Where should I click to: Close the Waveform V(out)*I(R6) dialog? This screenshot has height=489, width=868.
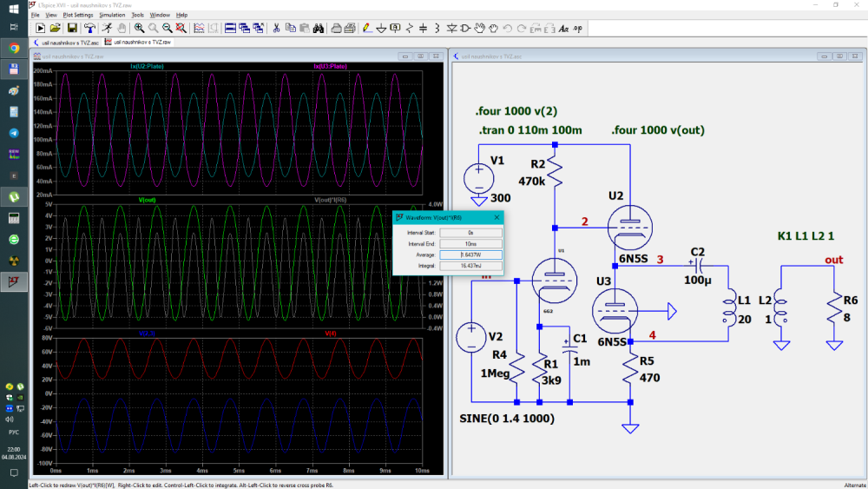pos(497,219)
